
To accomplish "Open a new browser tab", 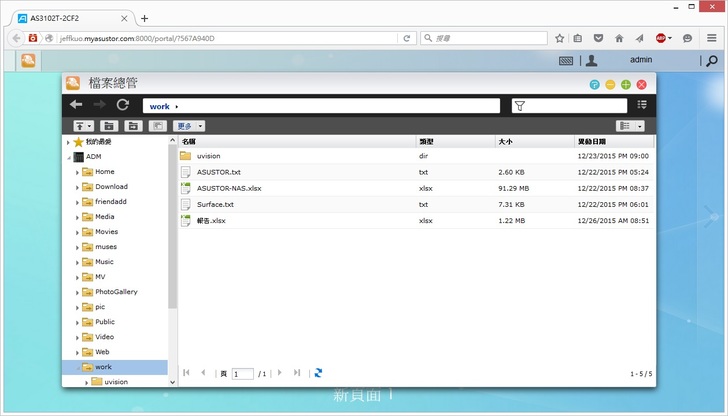I will coord(144,18).
